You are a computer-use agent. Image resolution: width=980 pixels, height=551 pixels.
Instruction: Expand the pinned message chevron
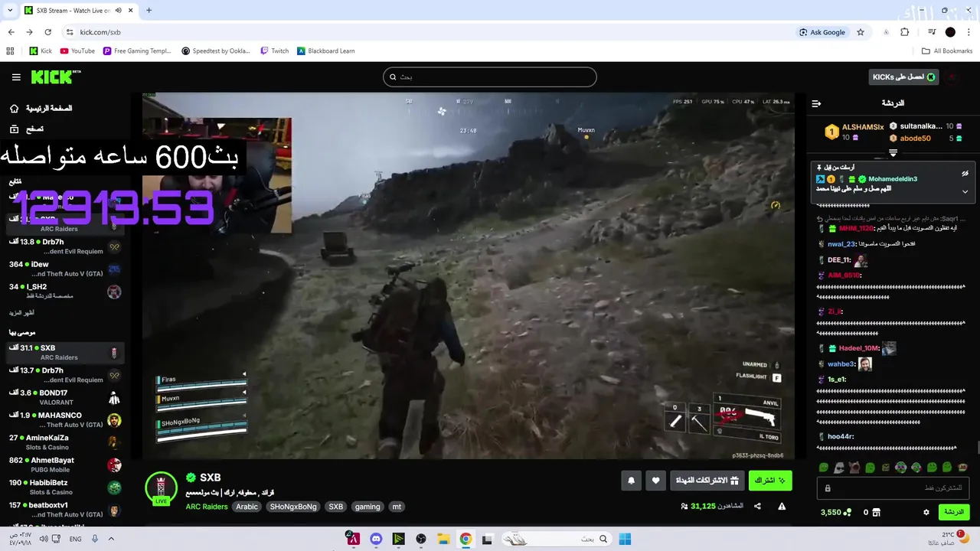coord(965,191)
